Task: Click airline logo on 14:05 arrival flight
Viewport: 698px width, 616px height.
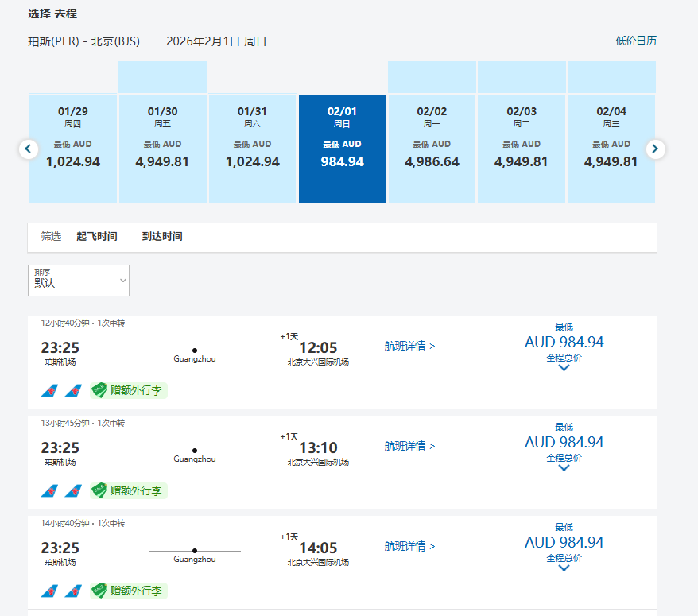Action: click(x=50, y=591)
